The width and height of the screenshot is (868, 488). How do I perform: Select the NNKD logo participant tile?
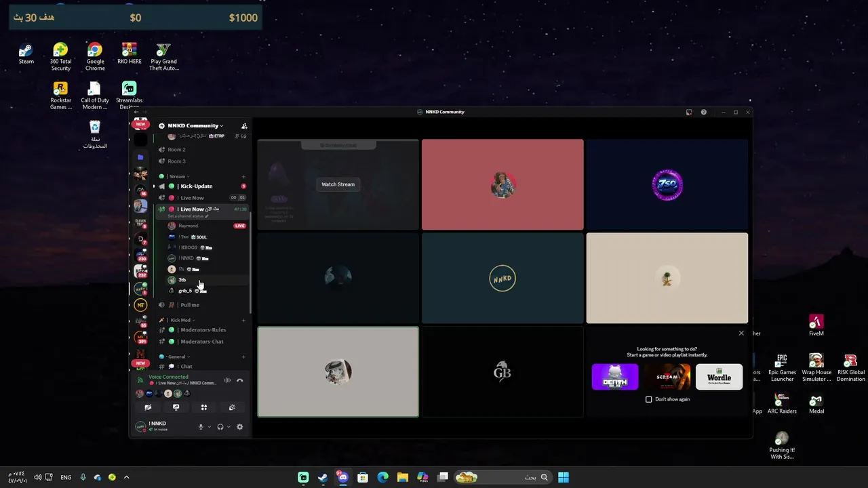click(x=502, y=278)
